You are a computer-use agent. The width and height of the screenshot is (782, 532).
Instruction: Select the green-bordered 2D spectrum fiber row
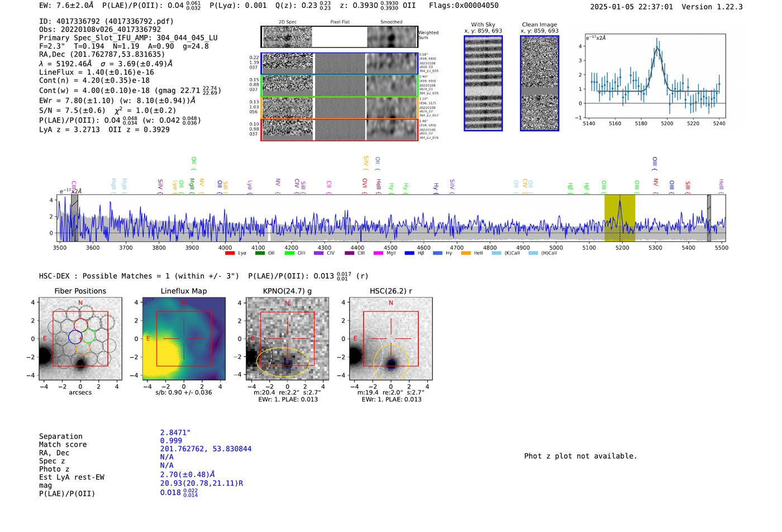click(x=340, y=85)
